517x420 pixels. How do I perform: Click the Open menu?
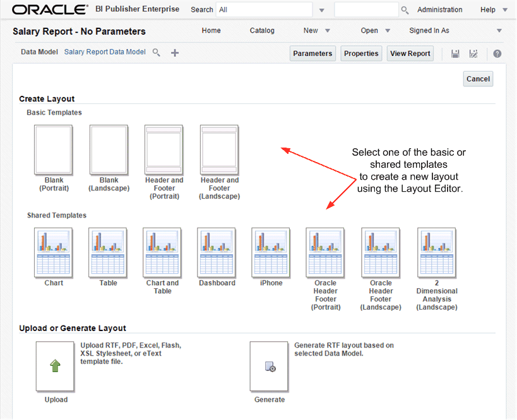pos(369,30)
